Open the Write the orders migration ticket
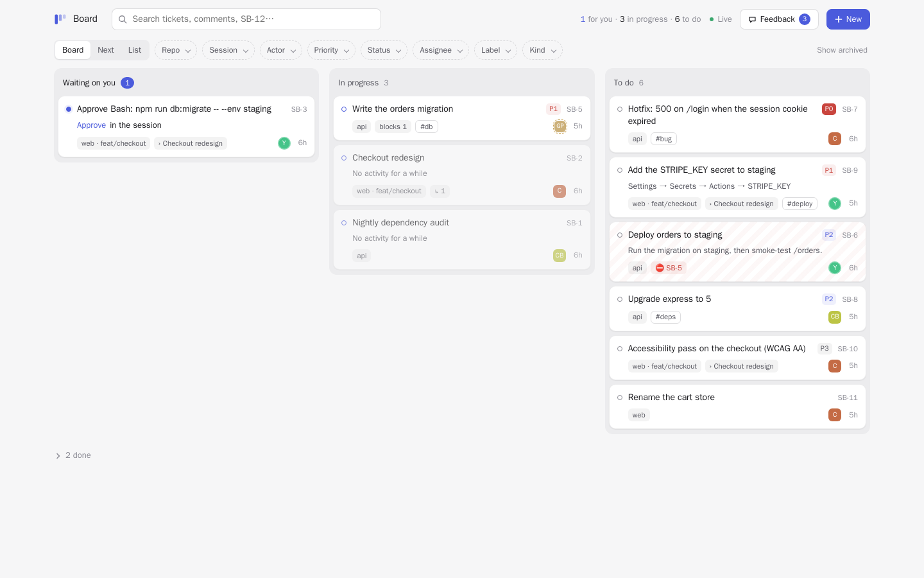The image size is (924, 578). [x=402, y=109]
